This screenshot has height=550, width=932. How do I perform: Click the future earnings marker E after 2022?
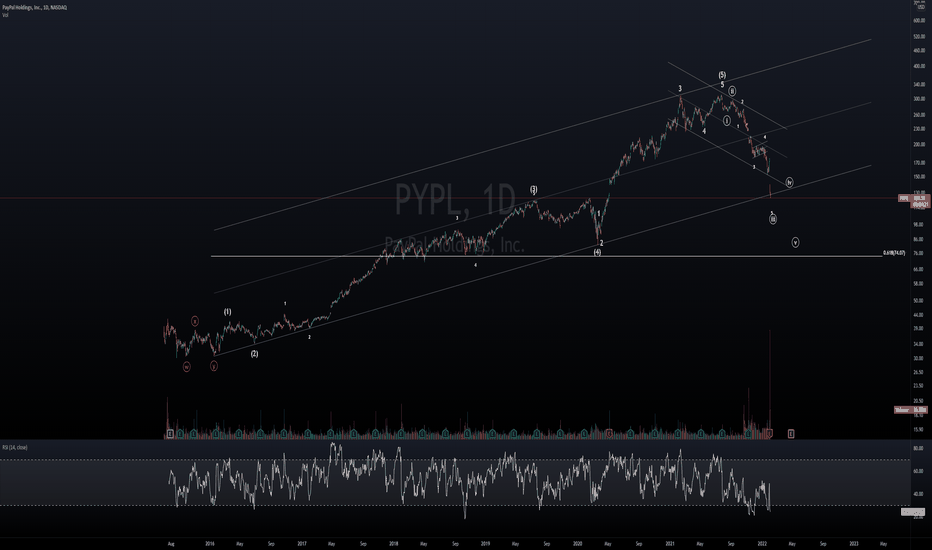(x=791, y=434)
